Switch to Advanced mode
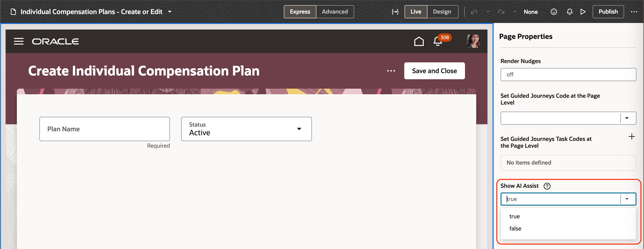Viewport: 644px width, 249px height. pos(335,12)
